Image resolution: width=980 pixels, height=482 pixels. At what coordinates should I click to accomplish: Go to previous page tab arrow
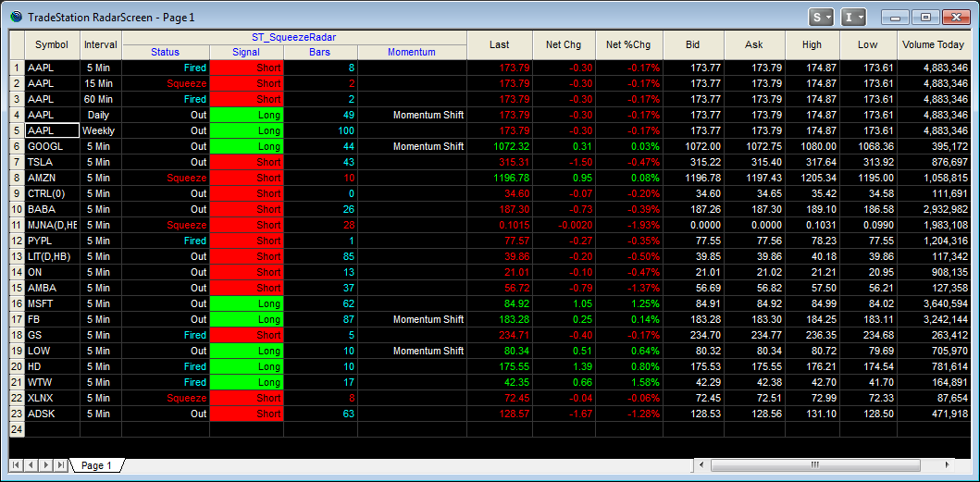pyautogui.click(x=31, y=465)
